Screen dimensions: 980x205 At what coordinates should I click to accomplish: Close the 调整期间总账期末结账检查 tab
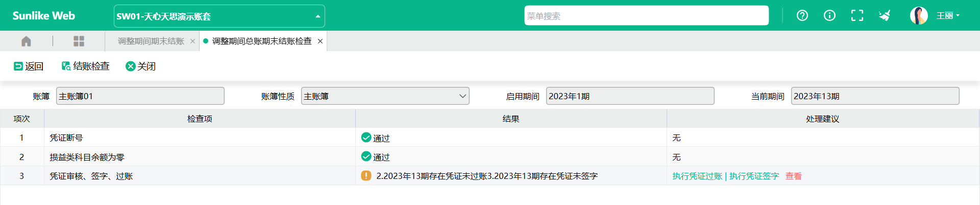[x=320, y=41]
